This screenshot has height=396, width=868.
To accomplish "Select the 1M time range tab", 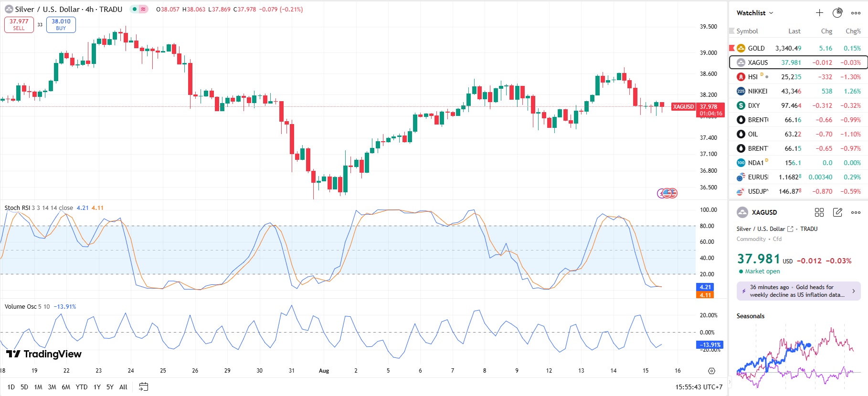I will pyautogui.click(x=38, y=387).
